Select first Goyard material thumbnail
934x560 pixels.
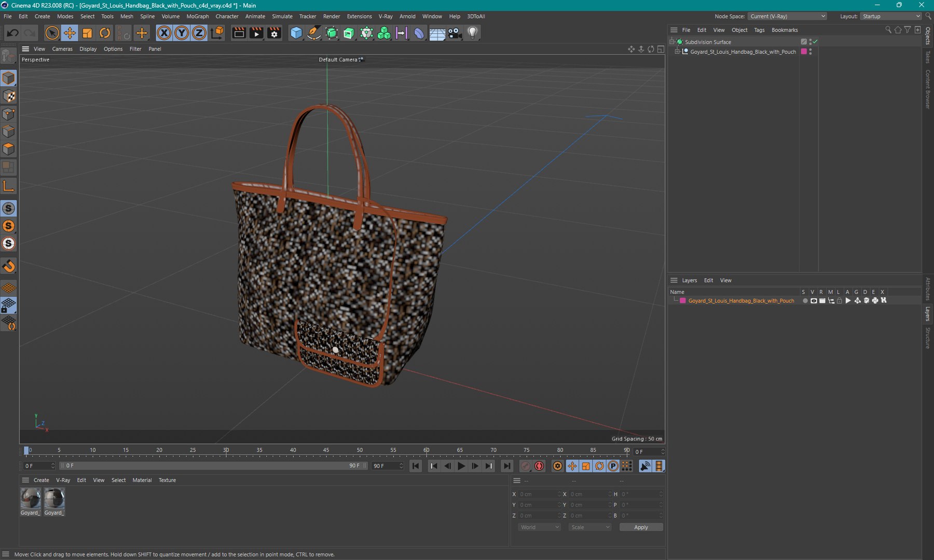point(31,499)
